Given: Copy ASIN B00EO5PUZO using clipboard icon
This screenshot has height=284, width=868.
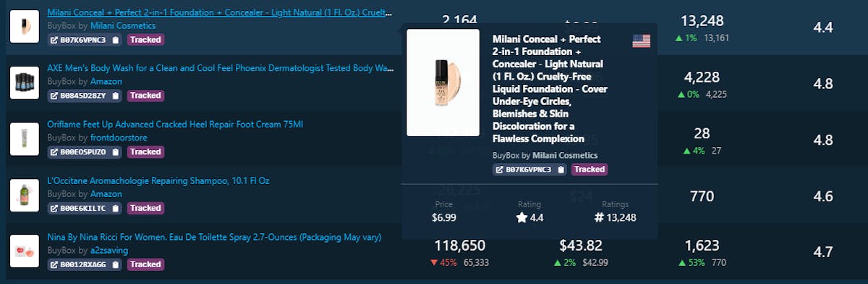Looking at the screenshot, I should pos(116,152).
